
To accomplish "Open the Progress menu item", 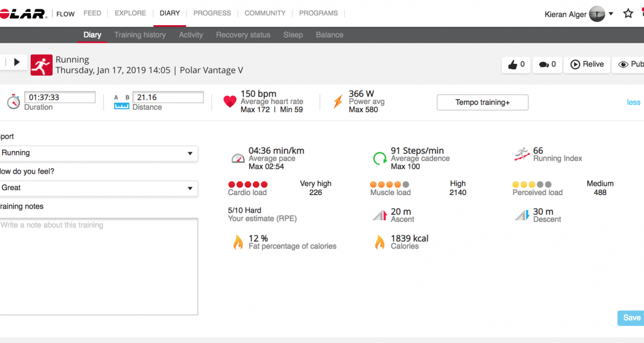I will click(x=212, y=13).
